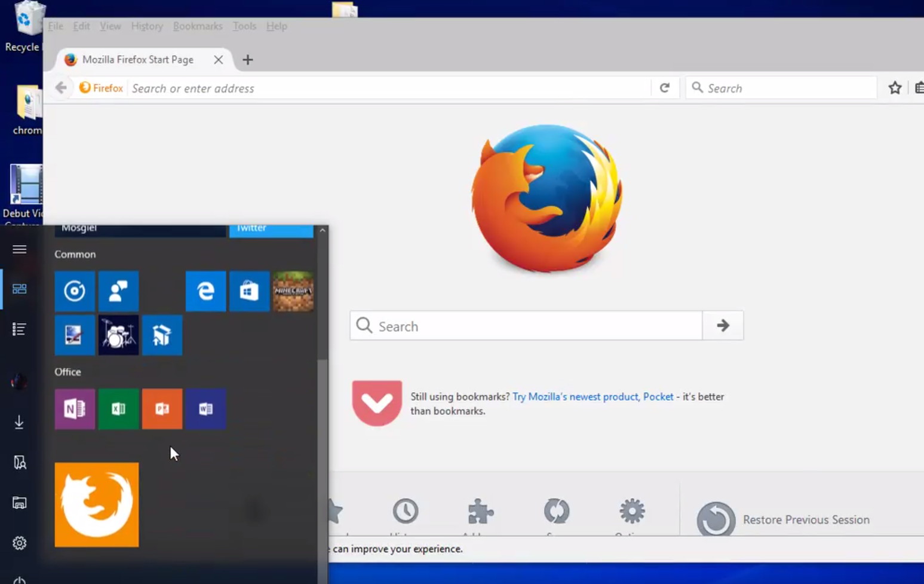Open Microsoft Edge from the Common tiles

coord(205,291)
